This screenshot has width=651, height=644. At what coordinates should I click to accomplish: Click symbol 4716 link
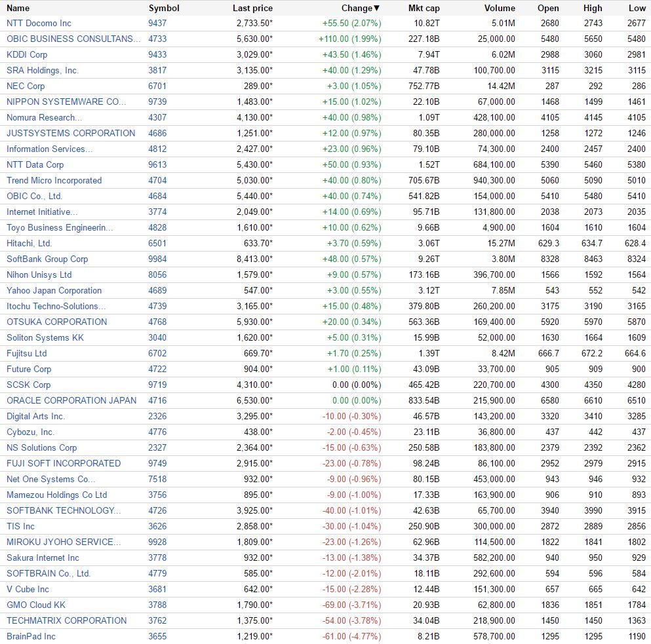(157, 401)
